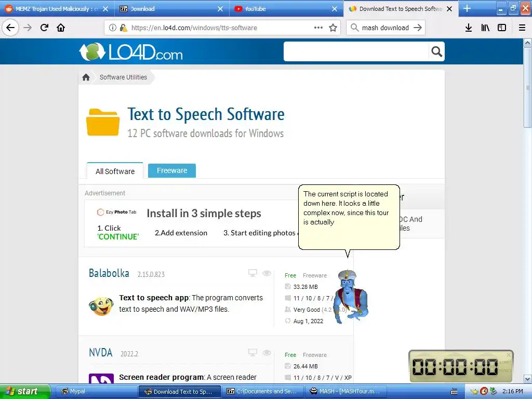
Task: Click the Balabolka smiley app icon
Action: click(101, 306)
